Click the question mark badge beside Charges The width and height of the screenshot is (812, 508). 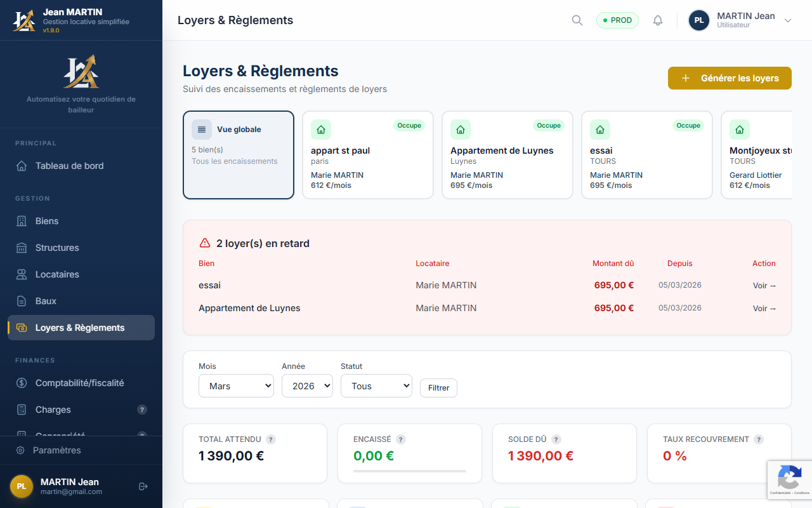point(141,410)
